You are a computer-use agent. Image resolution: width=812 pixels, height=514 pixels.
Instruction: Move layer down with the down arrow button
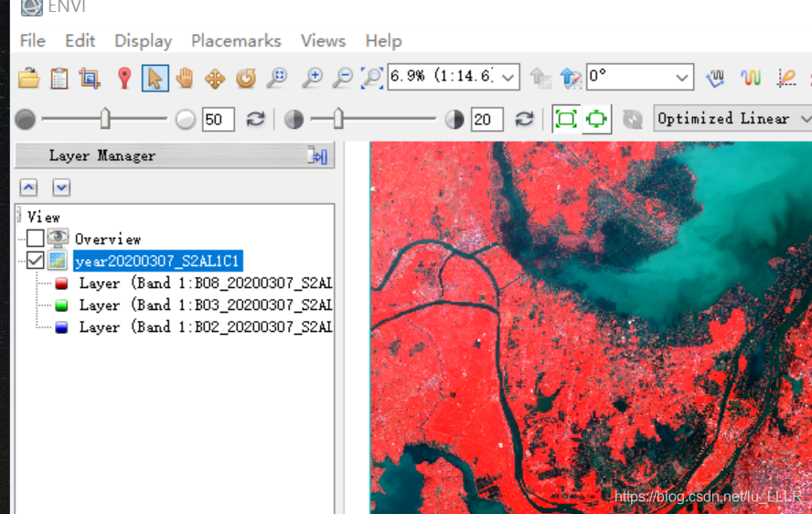(x=61, y=187)
